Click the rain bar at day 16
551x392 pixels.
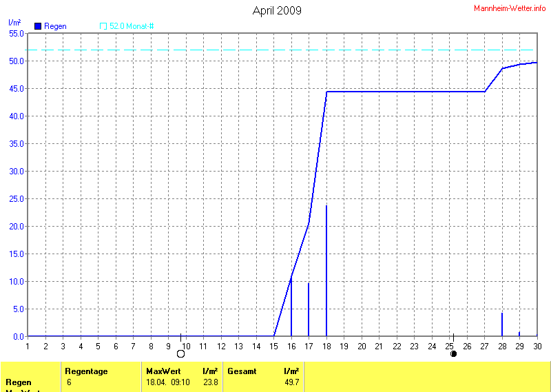(291, 307)
